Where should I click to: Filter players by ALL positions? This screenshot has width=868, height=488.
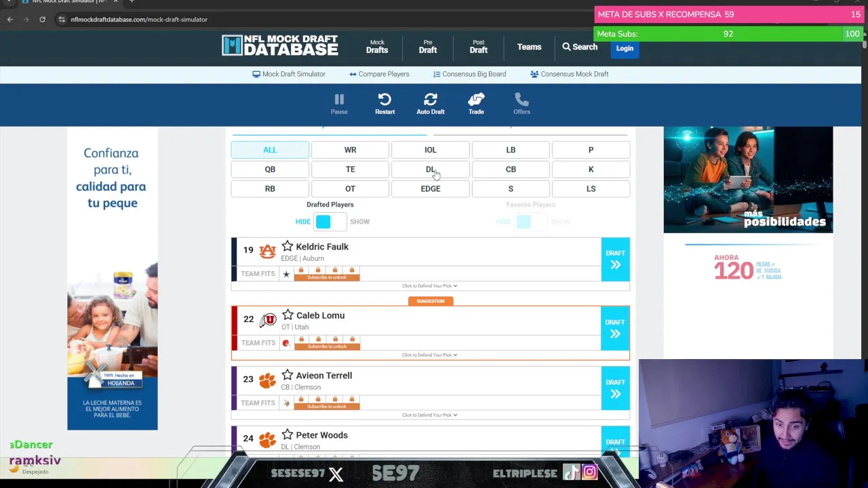[270, 150]
